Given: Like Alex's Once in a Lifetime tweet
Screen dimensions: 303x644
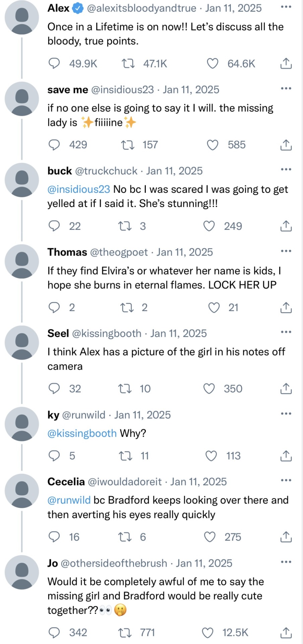Looking at the screenshot, I should pos(213,63).
